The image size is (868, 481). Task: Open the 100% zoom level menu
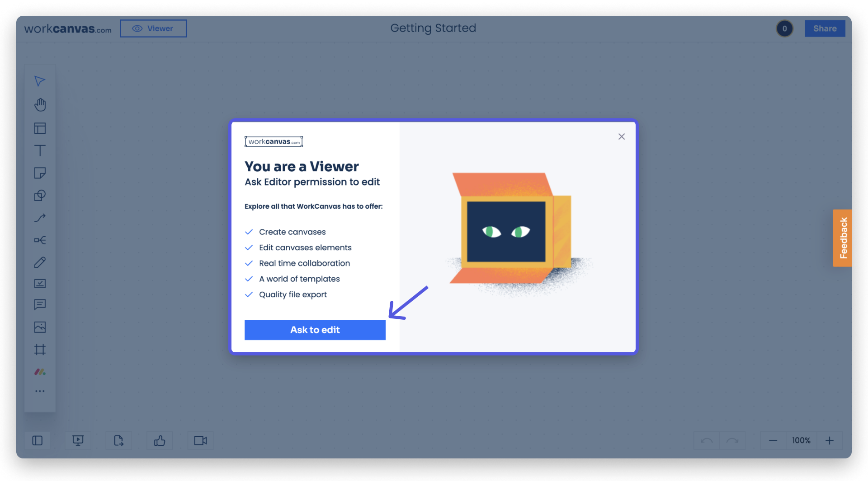click(801, 441)
